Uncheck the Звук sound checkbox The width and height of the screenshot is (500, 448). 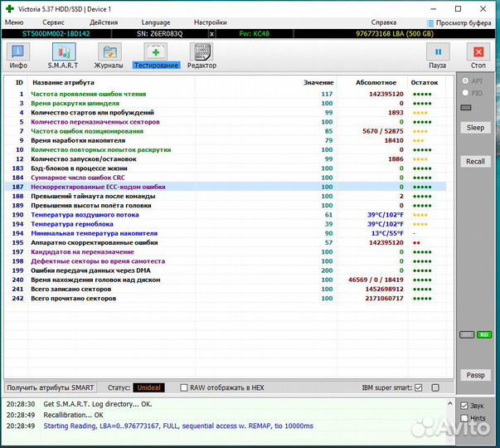pos(464,406)
